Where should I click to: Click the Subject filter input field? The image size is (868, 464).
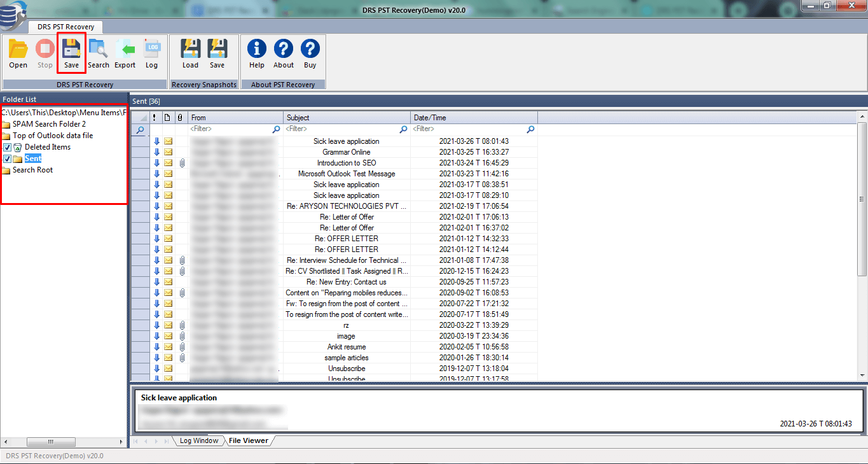click(x=341, y=129)
